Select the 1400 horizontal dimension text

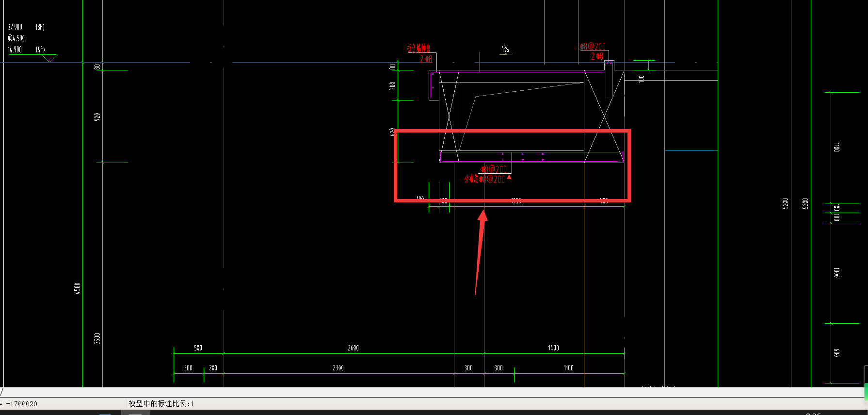point(554,348)
